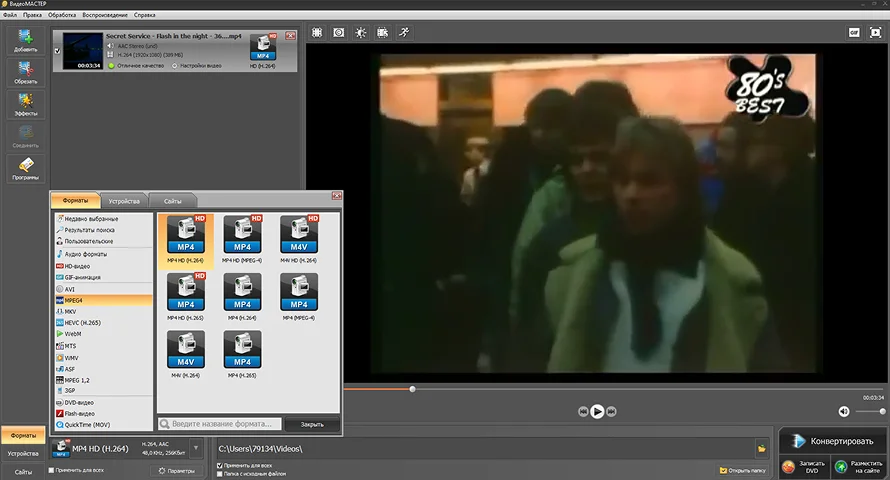The height and width of the screenshot is (480, 890).
Task: Click the GIF creation icon above preview
Action: (x=855, y=32)
